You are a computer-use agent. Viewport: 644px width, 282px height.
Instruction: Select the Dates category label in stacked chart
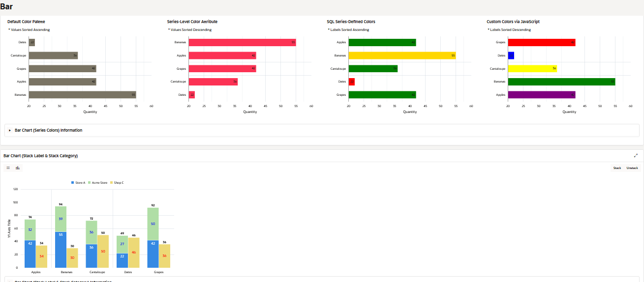coord(128,272)
